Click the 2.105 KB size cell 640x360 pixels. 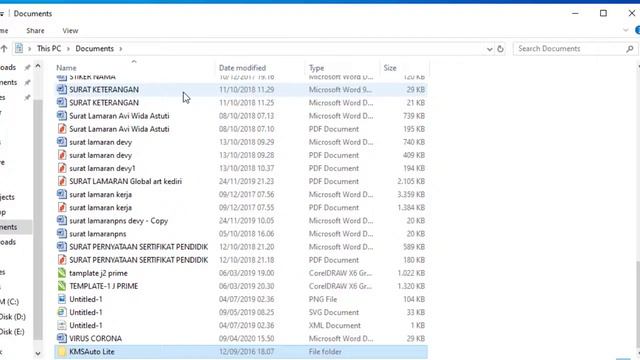tap(411, 181)
